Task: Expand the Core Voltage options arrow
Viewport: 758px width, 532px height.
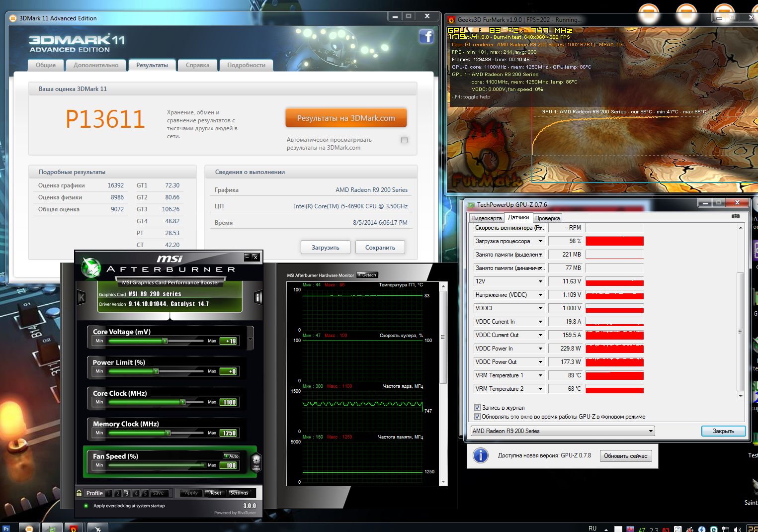Action: point(250,339)
